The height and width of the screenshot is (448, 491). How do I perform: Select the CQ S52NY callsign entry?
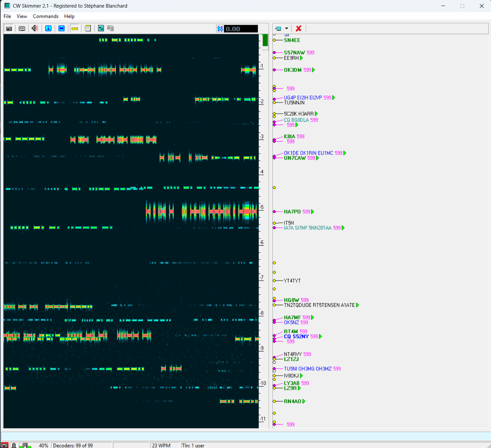[x=296, y=337]
